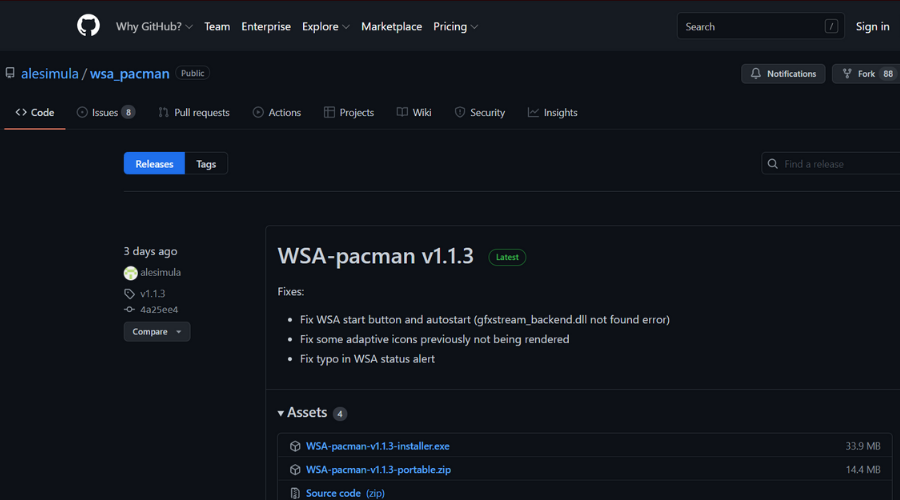Select the Releases toggle button
The image size is (900, 500).
pos(154,164)
